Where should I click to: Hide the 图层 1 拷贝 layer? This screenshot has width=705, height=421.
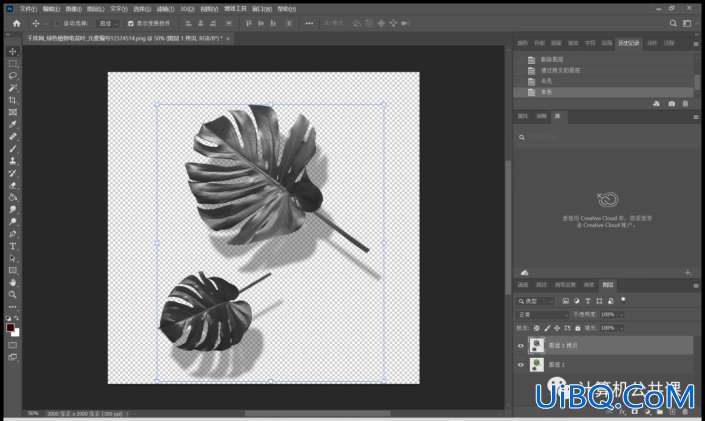[521, 346]
